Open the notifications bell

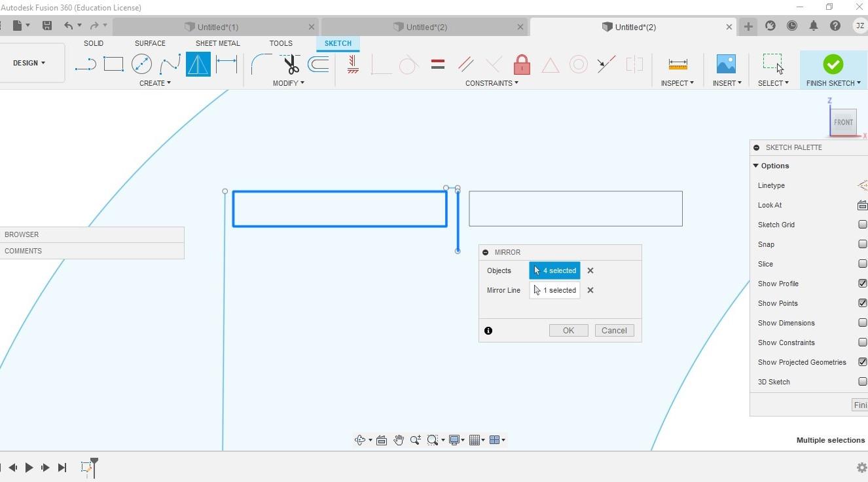pyautogui.click(x=814, y=26)
